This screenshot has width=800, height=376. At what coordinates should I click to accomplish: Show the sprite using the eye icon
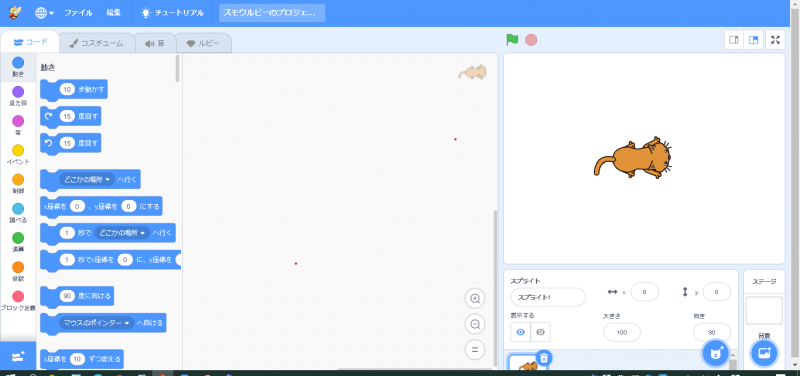point(521,332)
